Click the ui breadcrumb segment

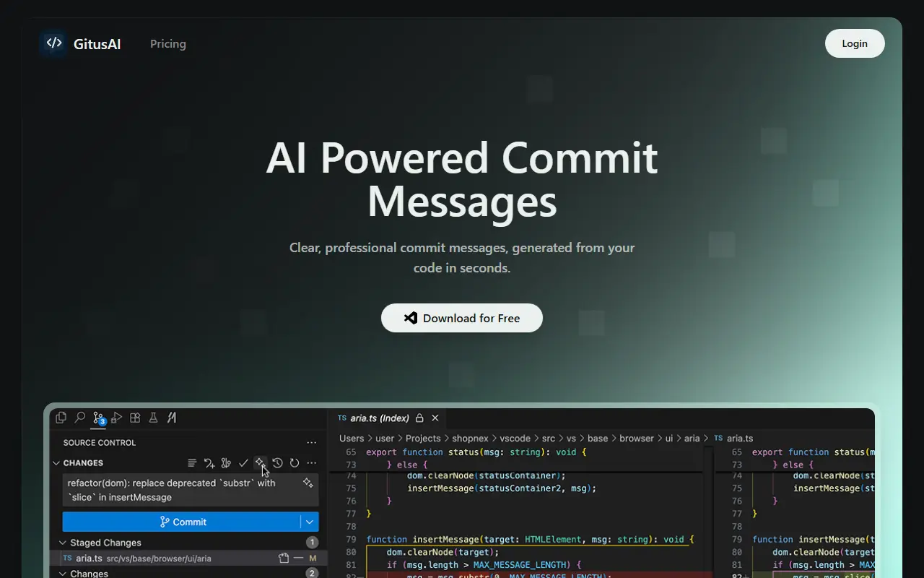[669, 439]
